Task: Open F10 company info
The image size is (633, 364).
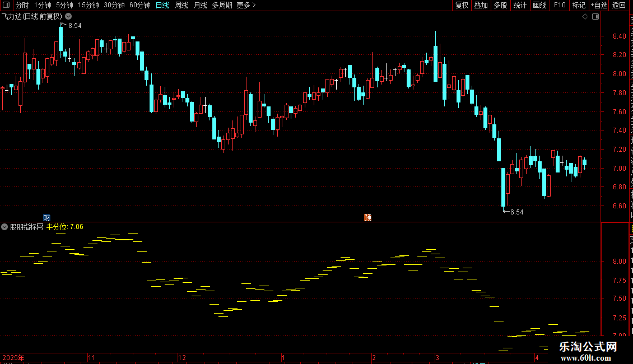Action: pyautogui.click(x=560, y=5)
